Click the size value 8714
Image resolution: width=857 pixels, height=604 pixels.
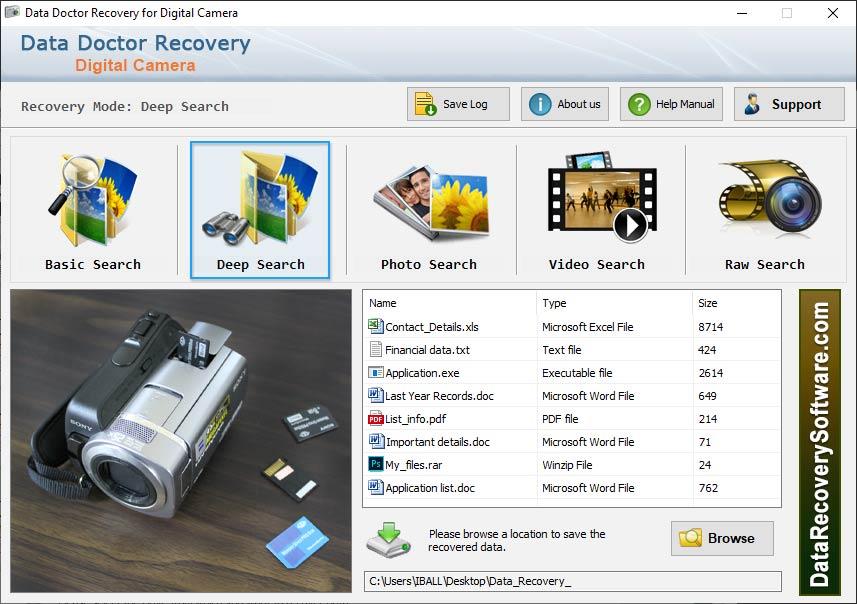click(x=711, y=327)
